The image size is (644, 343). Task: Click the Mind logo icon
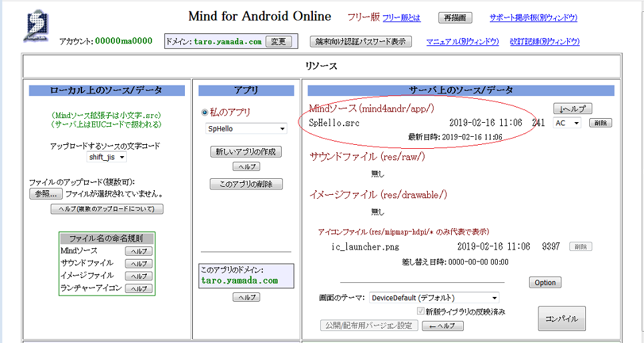tap(36, 27)
